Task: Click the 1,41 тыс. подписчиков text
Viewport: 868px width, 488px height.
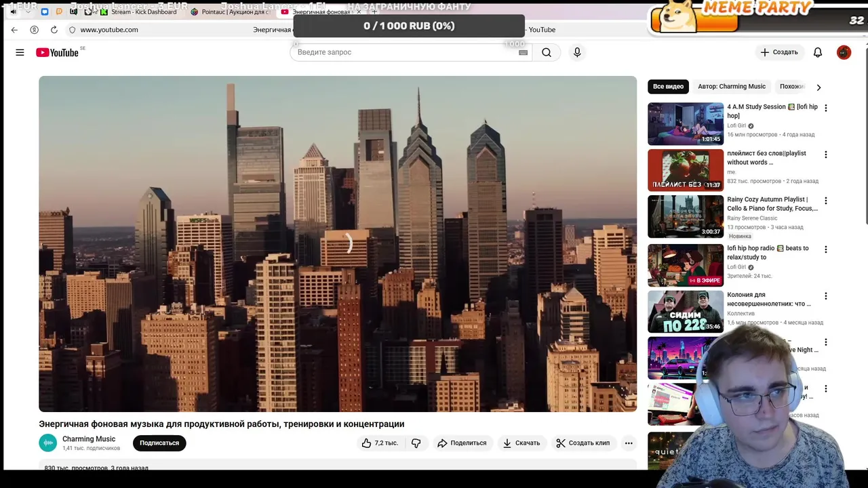Action: tap(91, 448)
